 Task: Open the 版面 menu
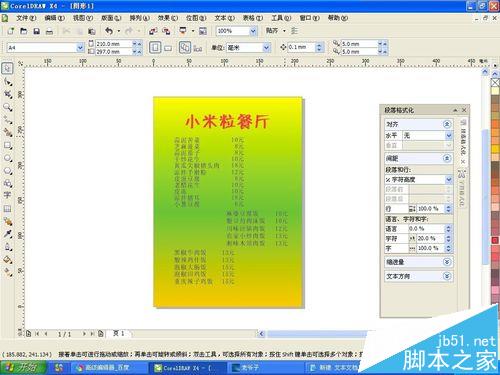click(111, 18)
